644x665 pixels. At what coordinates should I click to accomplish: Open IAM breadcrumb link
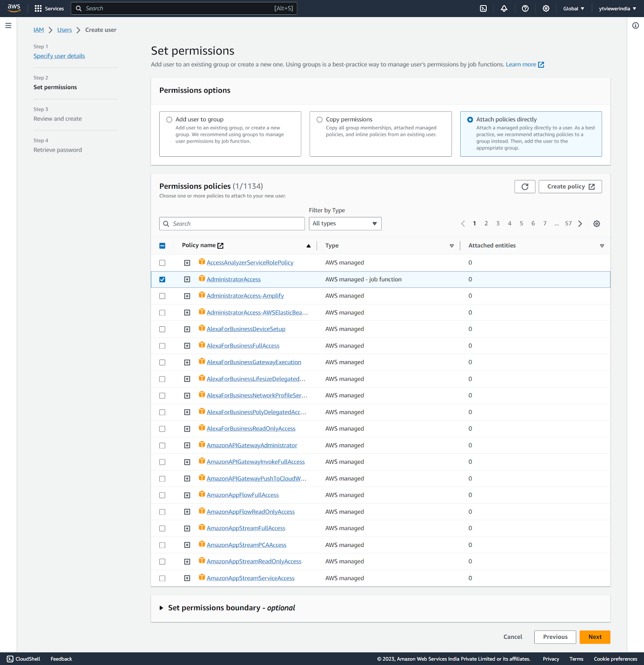tap(39, 30)
